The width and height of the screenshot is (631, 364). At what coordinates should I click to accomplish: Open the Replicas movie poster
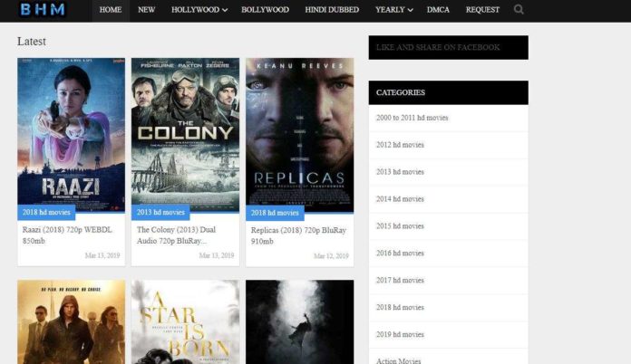pos(300,135)
